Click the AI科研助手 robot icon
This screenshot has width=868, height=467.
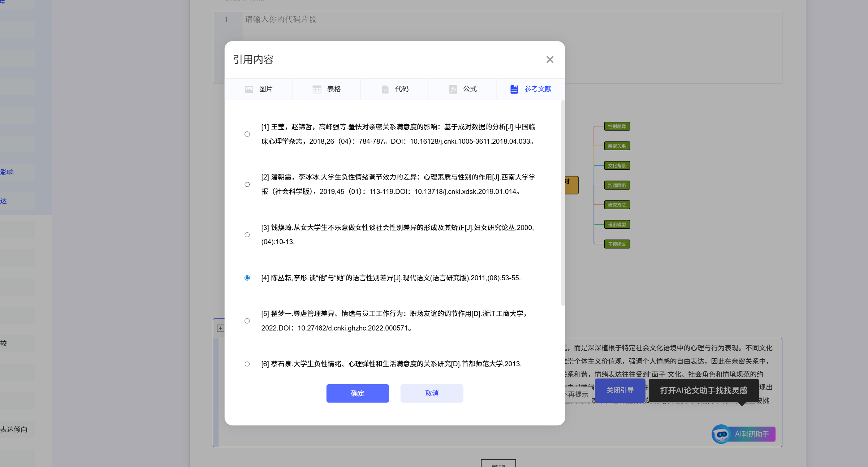(x=721, y=434)
